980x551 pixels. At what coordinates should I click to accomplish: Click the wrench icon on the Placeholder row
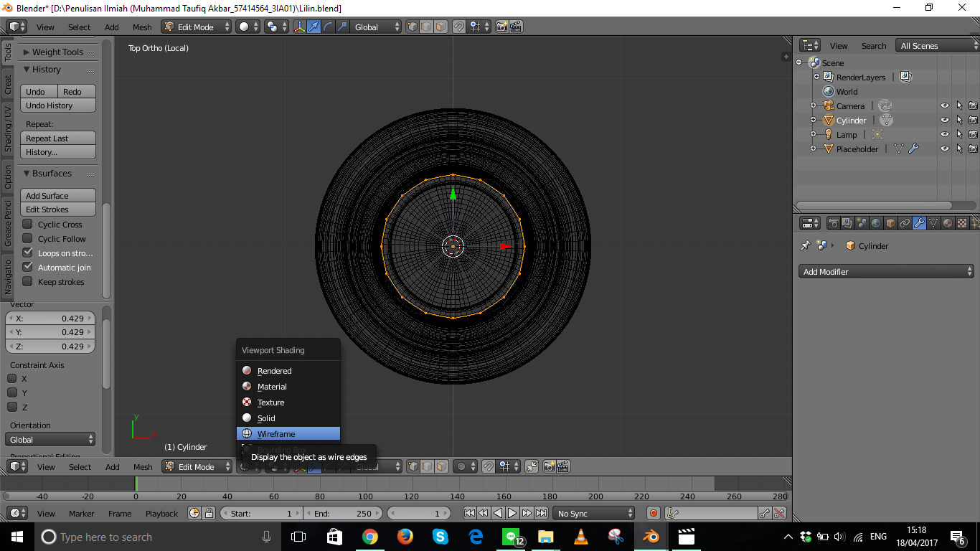click(913, 149)
